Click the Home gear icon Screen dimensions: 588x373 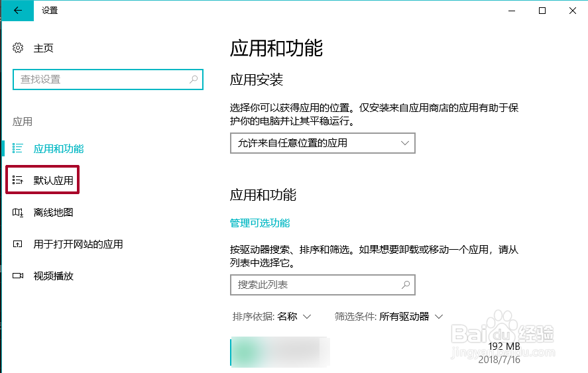point(19,48)
